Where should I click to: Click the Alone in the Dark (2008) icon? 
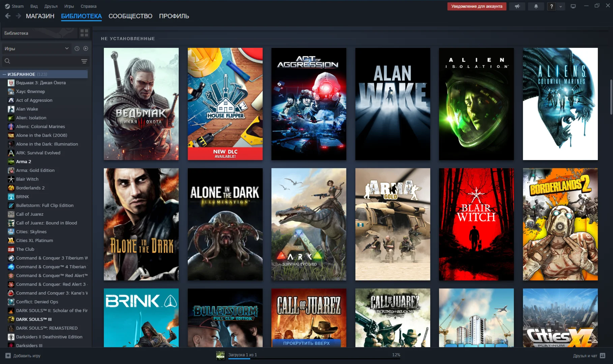(11, 135)
